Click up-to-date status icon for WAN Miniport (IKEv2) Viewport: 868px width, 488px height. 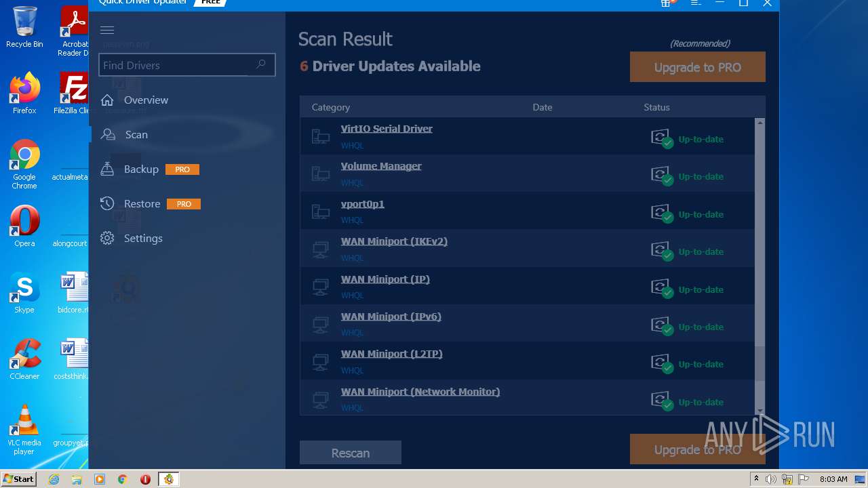[x=662, y=251]
